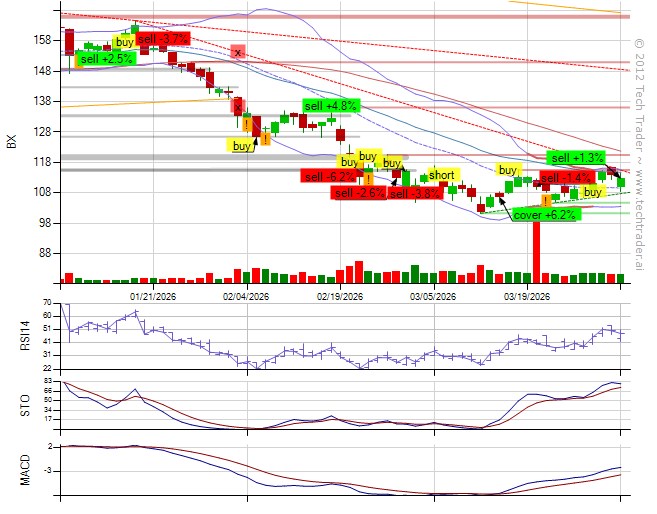Click the orange exclamation marker beside sell -6.2%
Image resolution: width=657 pixels, height=514 pixels.
coord(369,179)
